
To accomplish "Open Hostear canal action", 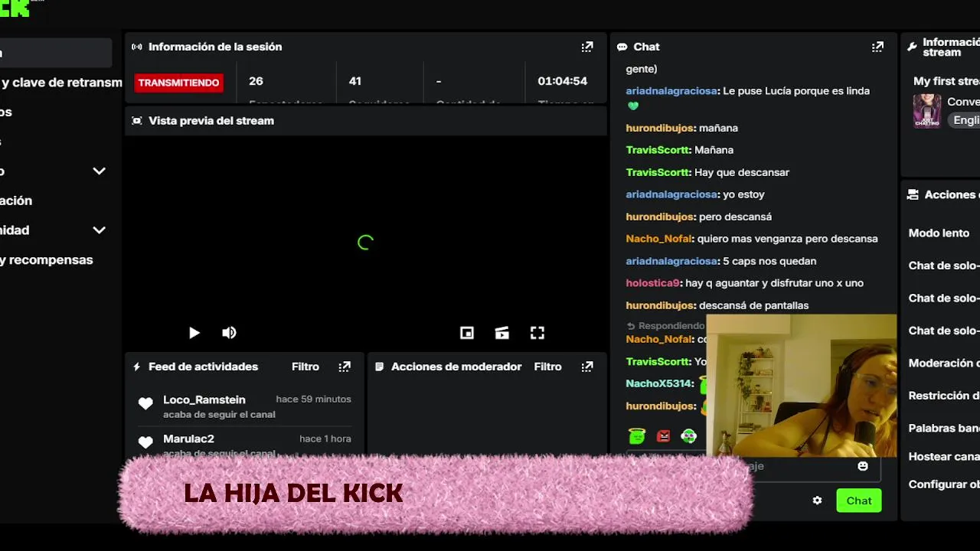I will click(x=944, y=456).
